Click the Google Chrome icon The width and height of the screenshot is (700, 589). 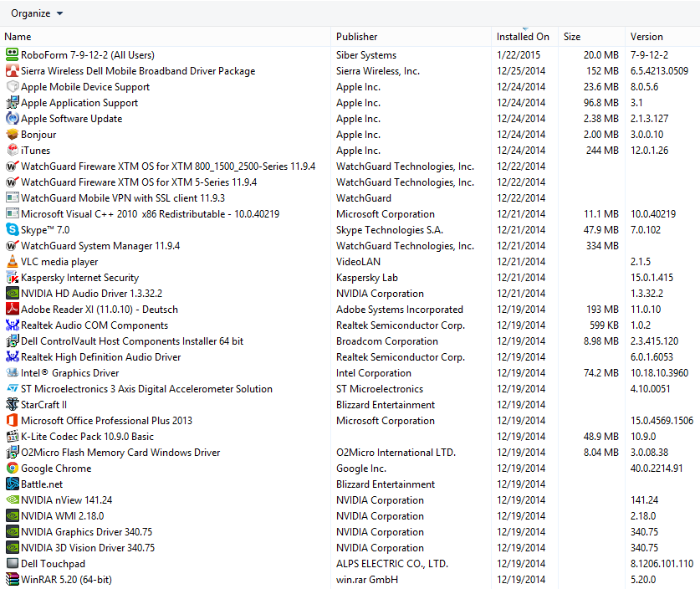(x=12, y=469)
